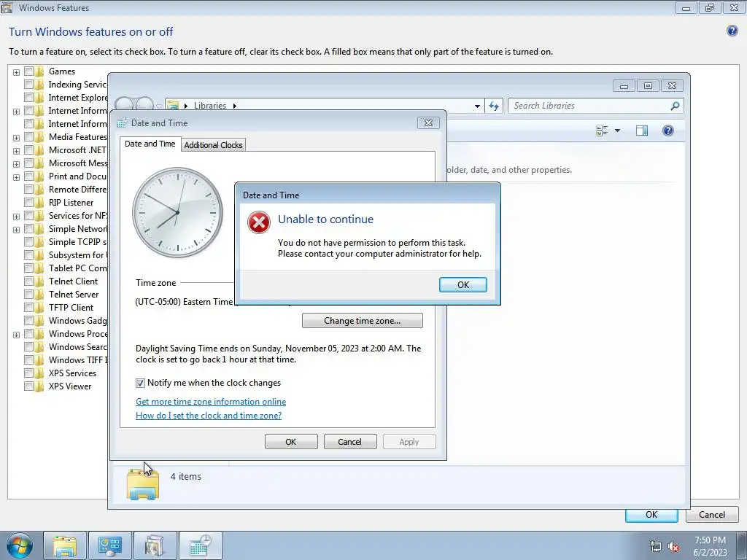747x560 pixels.
Task: Check the Internet Explorer checkbox
Action: pos(28,98)
